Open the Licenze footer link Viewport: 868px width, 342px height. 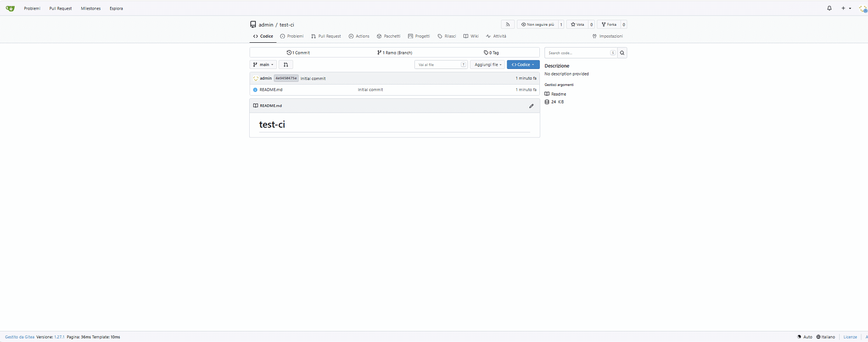pyautogui.click(x=850, y=337)
